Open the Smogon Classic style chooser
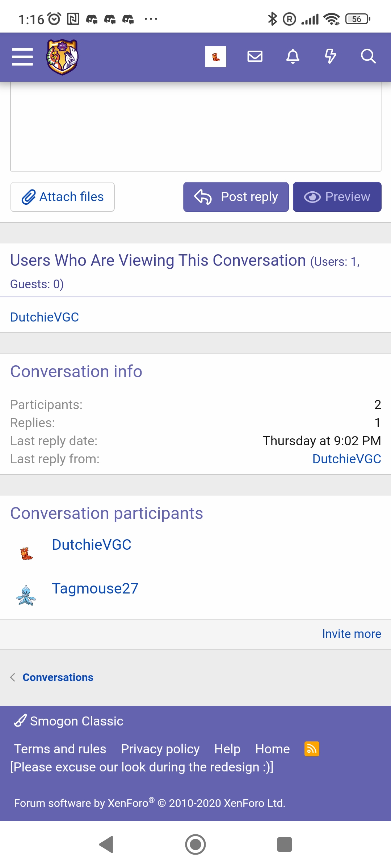The width and height of the screenshot is (391, 868). pos(68,721)
